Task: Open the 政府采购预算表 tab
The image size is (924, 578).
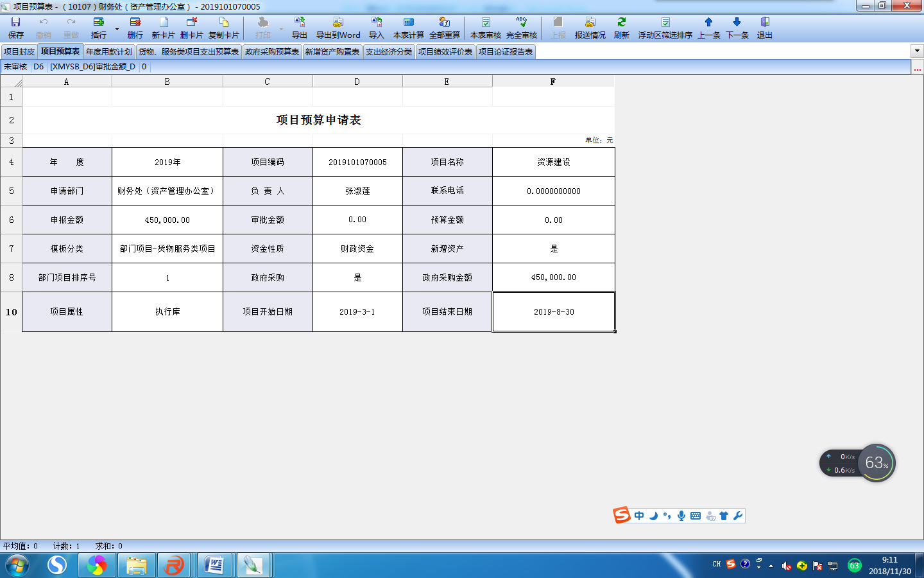Action: point(271,52)
